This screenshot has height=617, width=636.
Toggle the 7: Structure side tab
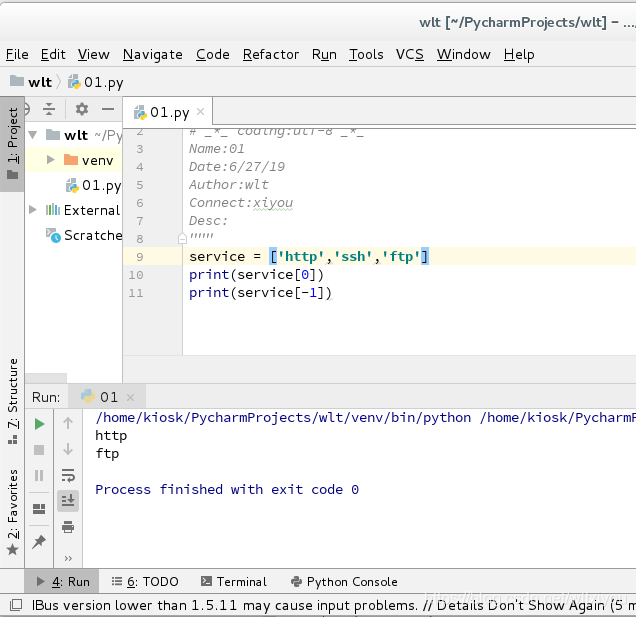[13, 402]
